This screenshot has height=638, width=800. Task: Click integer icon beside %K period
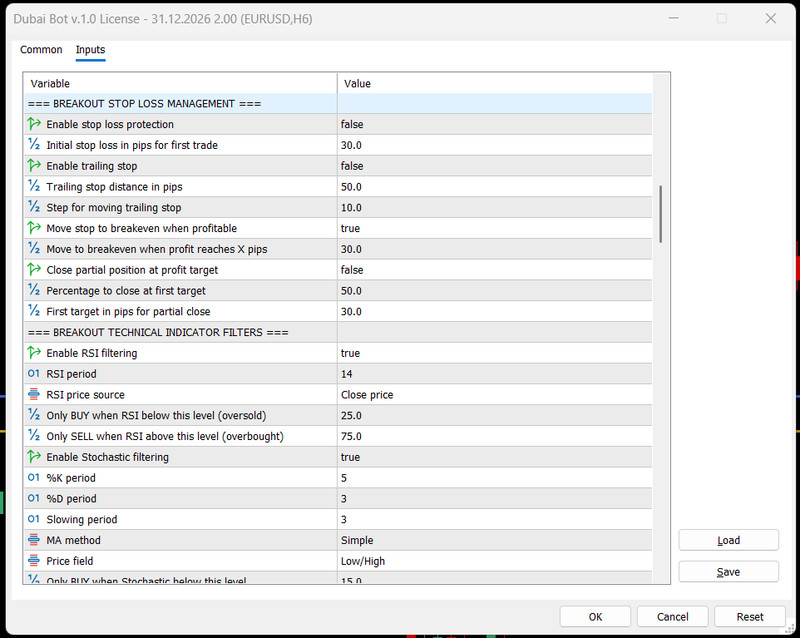pyautogui.click(x=34, y=478)
